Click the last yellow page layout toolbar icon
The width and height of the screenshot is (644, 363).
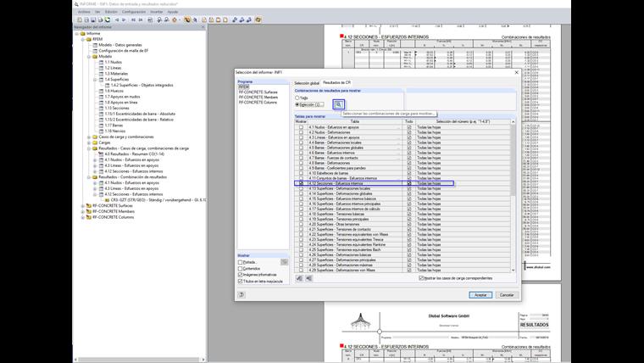click(x=225, y=20)
